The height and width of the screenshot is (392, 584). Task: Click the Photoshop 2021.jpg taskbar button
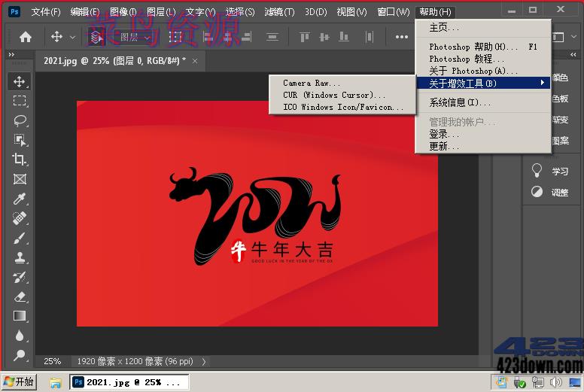coord(129,382)
